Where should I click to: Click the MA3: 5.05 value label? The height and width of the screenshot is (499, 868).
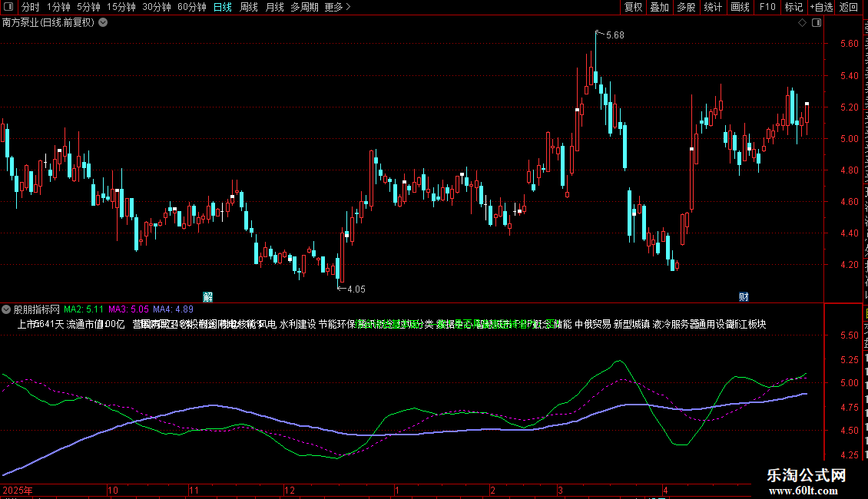click(128, 309)
